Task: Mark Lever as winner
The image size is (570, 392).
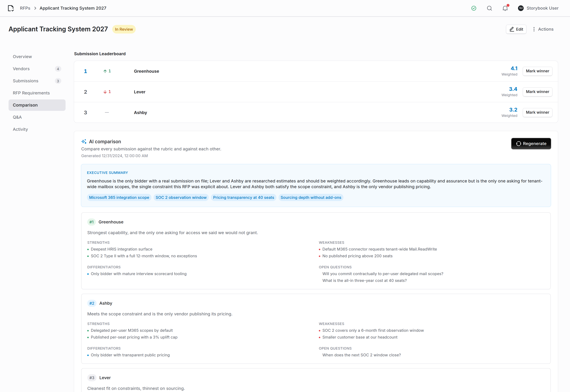Action: (x=537, y=92)
